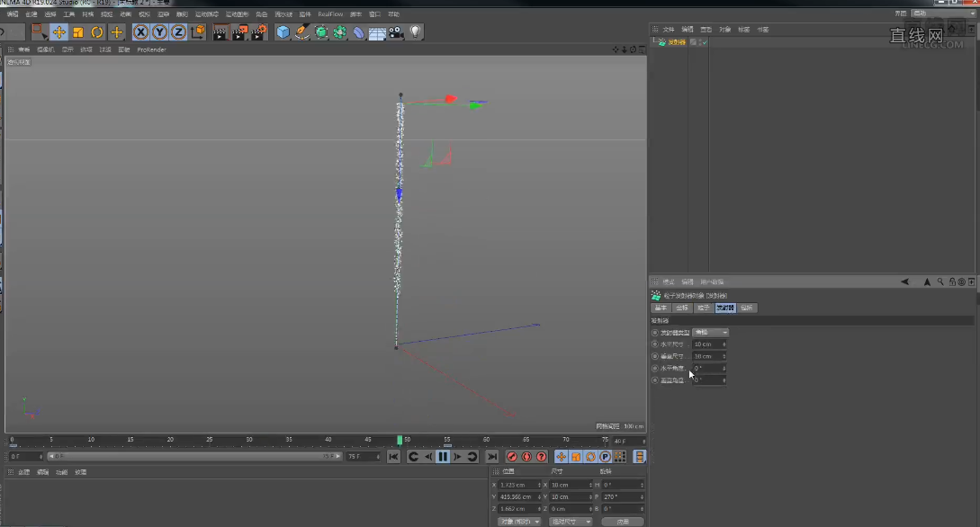The image size is (980, 527).
Task: Select the 坐标 tab in attributes
Action: pos(682,308)
